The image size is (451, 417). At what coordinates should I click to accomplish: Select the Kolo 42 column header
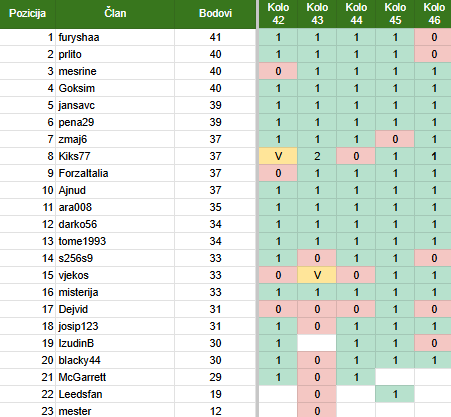pyautogui.click(x=278, y=14)
